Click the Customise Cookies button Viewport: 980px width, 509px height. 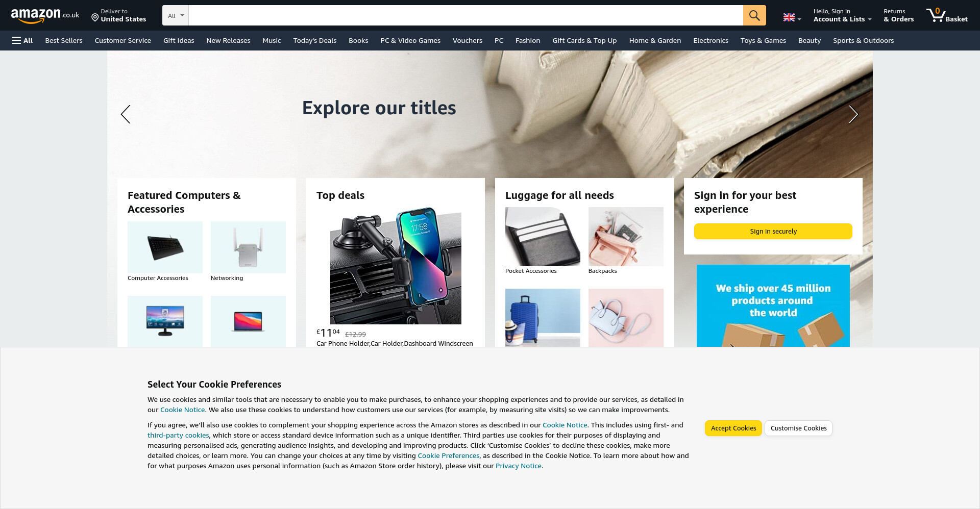click(798, 428)
